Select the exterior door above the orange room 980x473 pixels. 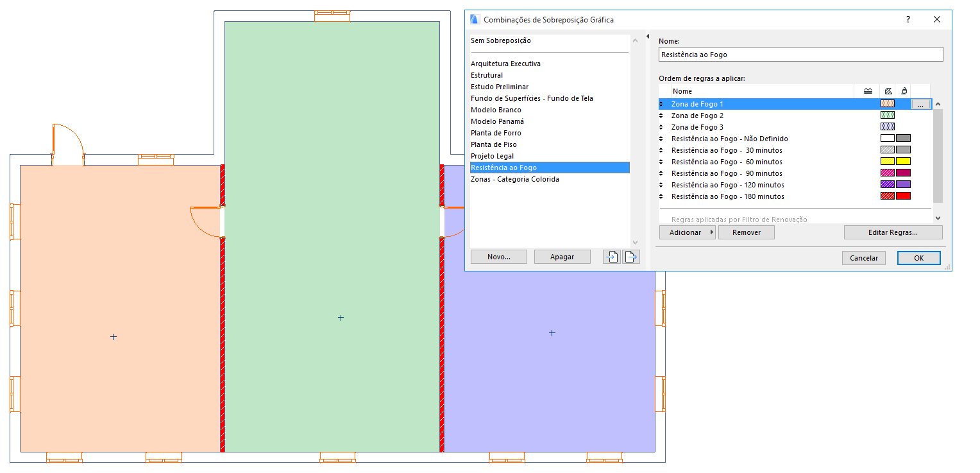coord(68,145)
